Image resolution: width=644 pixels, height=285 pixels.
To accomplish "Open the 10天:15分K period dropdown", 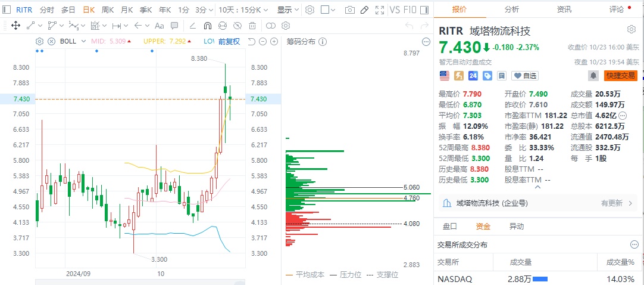I will (x=244, y=10).
